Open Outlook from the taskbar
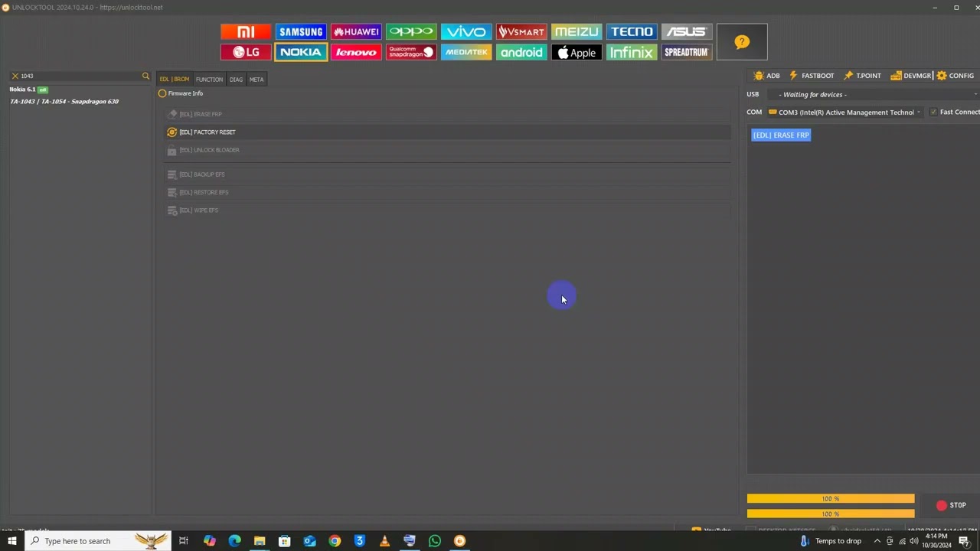980x551 pixels. click(309, 541)
